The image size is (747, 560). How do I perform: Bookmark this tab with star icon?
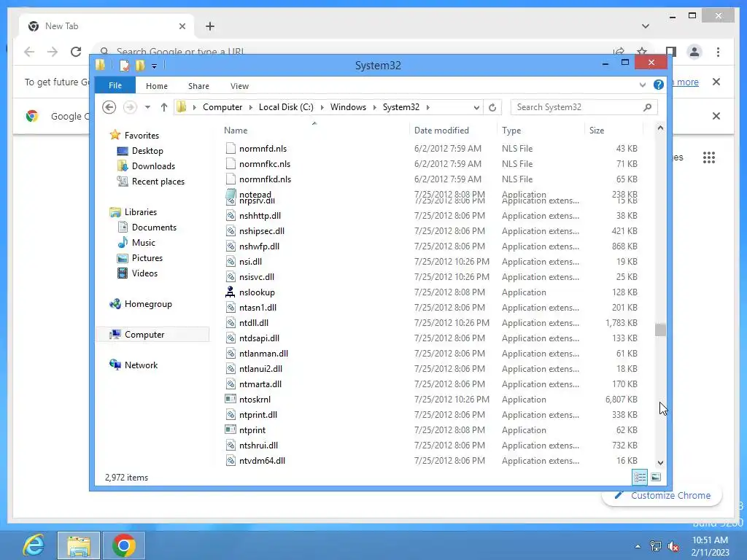(x=642, y=52)
